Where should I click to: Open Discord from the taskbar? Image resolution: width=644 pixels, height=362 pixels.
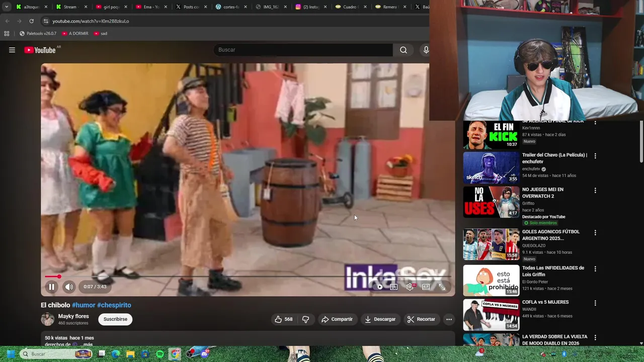coord(204,354)
